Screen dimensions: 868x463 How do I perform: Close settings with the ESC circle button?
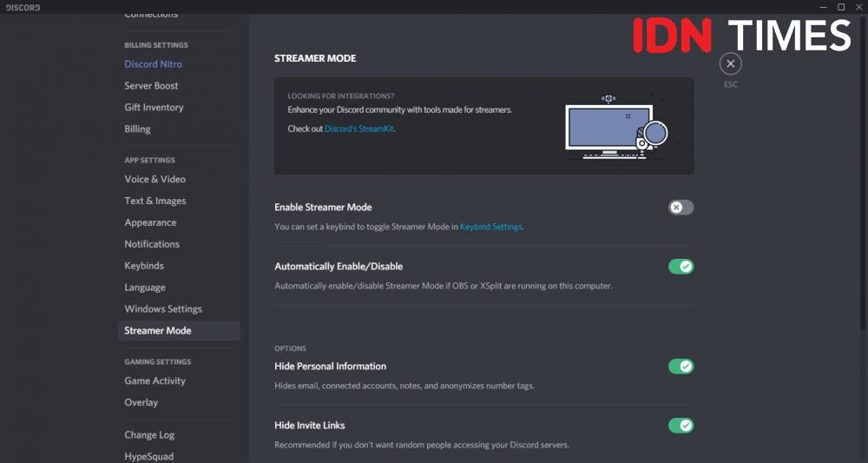tap(730, 63)
